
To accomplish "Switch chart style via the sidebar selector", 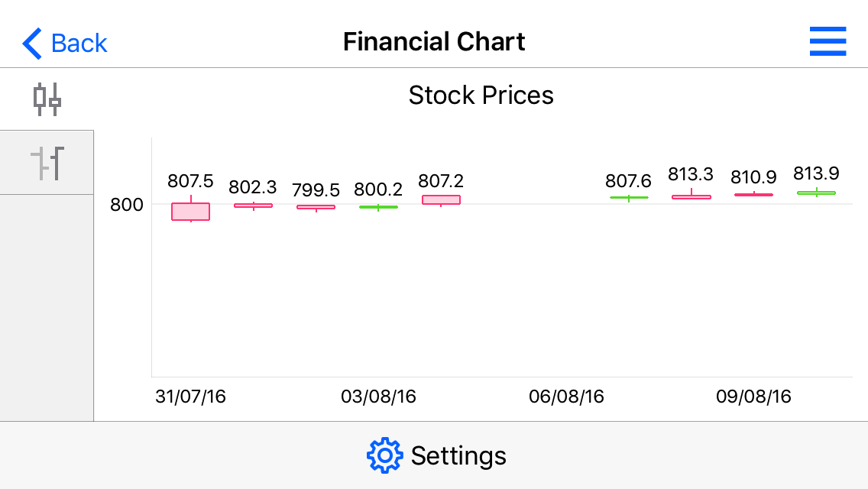I will point(46,161).
